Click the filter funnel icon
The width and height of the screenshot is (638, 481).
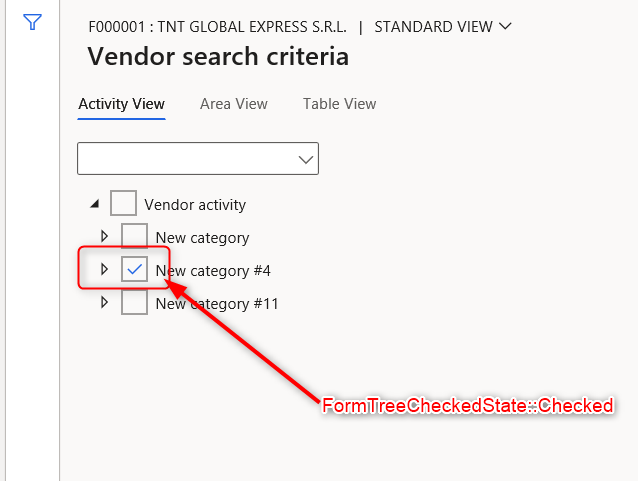32,22
